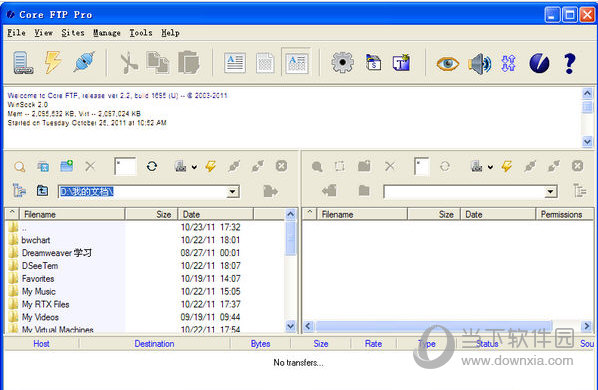Screen dimensions: 598x390
Task: Click the remote list horizontal scrollbar right arrow
Action: coord(587,326)
